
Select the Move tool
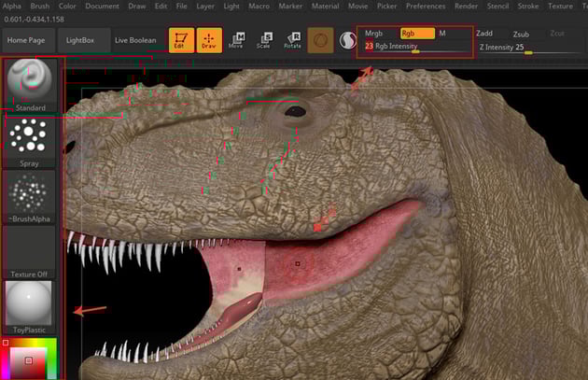(x=236, y=40)
